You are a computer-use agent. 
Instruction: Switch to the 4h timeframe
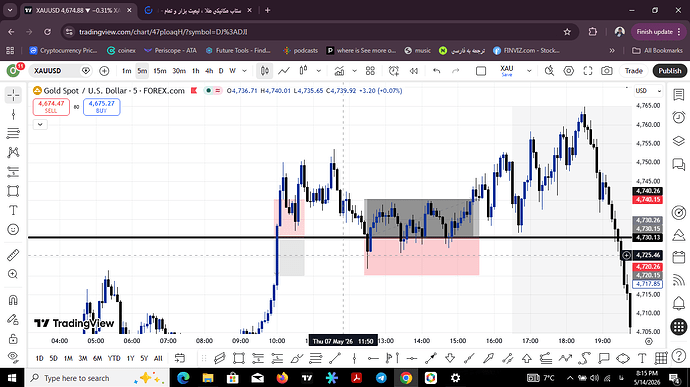point(209,71)
